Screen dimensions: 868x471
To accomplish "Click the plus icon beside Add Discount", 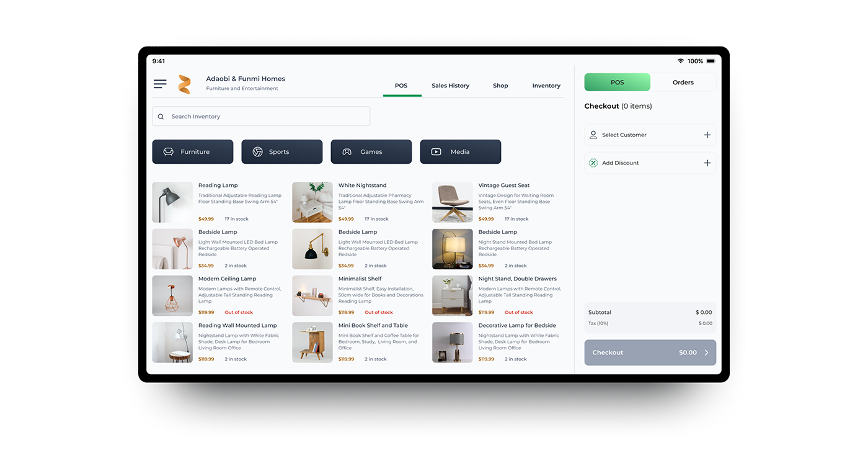I will point(707,163).
